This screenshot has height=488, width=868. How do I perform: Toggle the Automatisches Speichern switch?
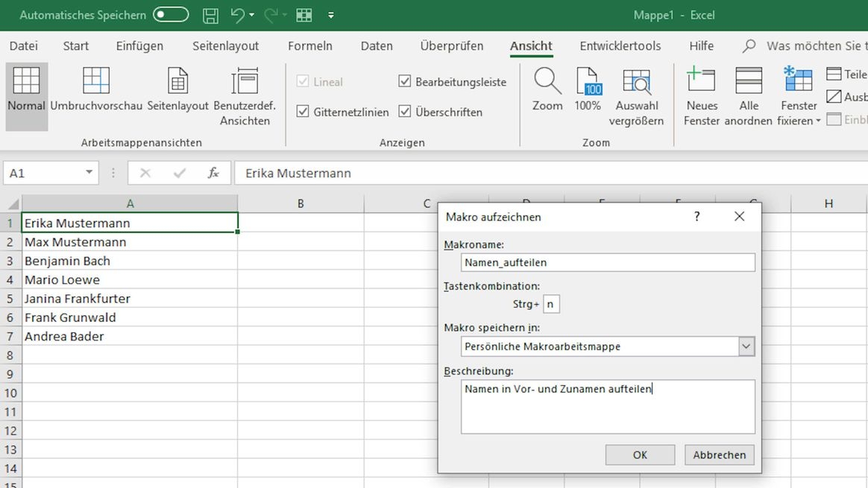pos(171,15)
